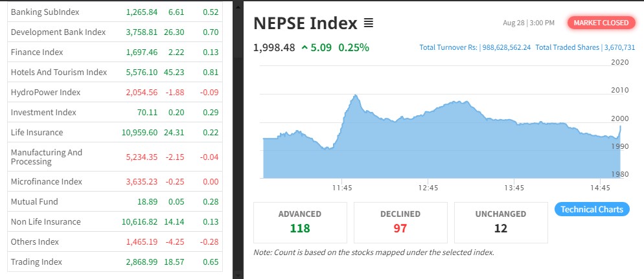
Task: Open the Non Life Insurance index
Action: point(46,222)
